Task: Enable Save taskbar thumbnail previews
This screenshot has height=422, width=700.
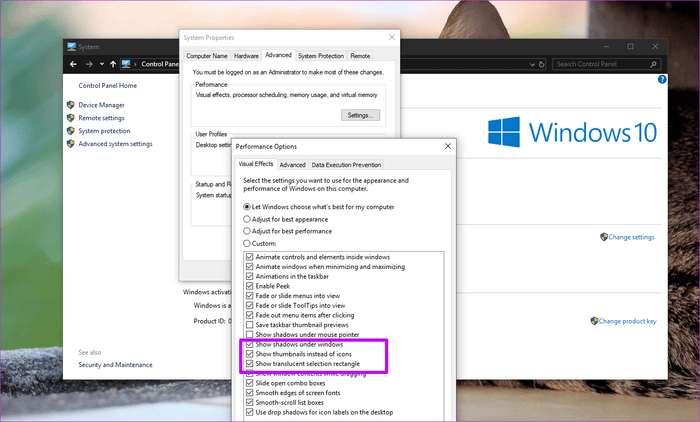Action: coord(249,324)
